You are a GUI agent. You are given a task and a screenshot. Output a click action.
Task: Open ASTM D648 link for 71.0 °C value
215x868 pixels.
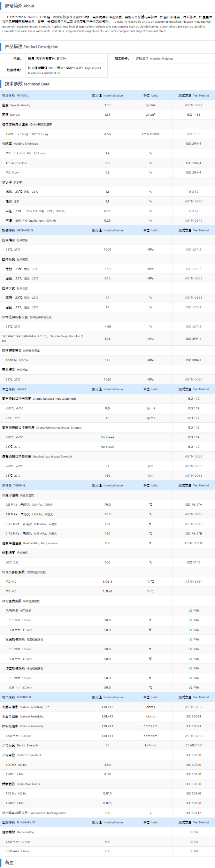coord(193,514)
